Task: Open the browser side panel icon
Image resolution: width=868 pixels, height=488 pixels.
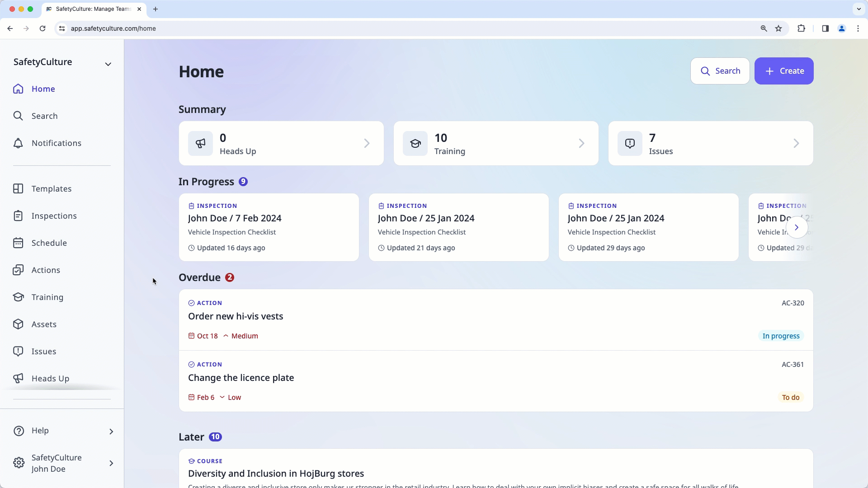Action: coord(825,28)
